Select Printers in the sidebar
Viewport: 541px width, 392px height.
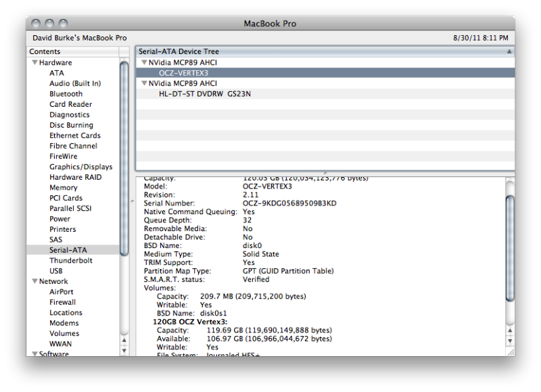tap(62, 229)
